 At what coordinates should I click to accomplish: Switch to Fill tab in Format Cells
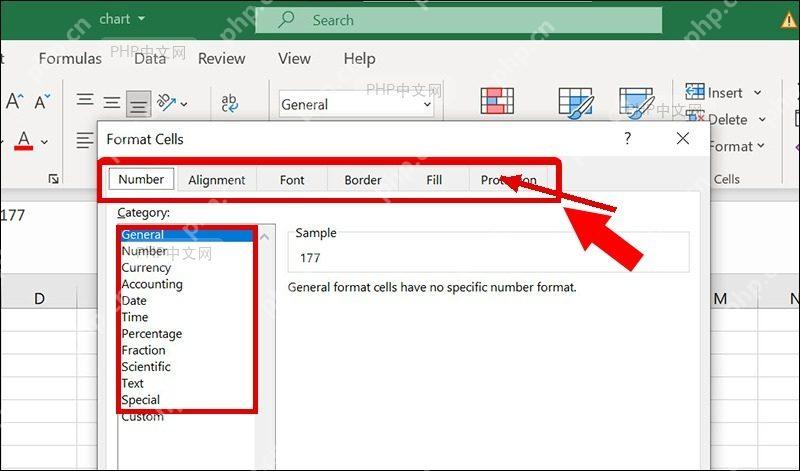click(434, 180)
